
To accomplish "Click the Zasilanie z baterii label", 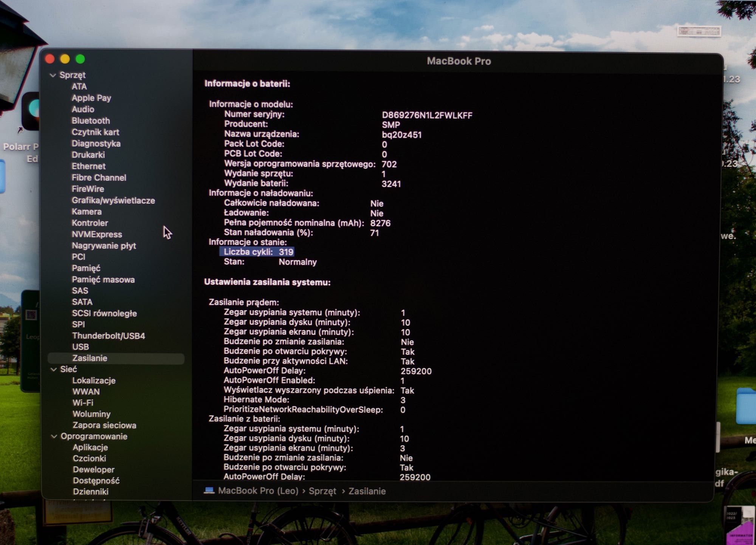I will (x=244, y=419).
